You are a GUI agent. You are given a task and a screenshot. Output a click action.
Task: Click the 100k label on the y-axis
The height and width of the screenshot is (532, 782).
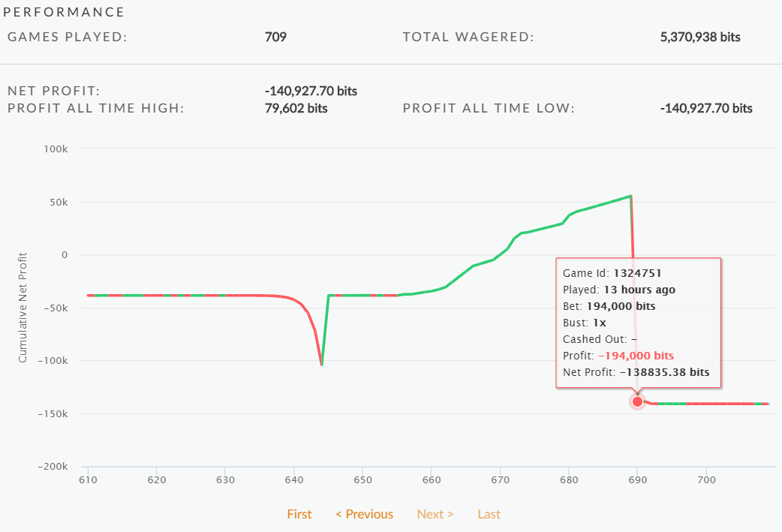pos(56,149)
